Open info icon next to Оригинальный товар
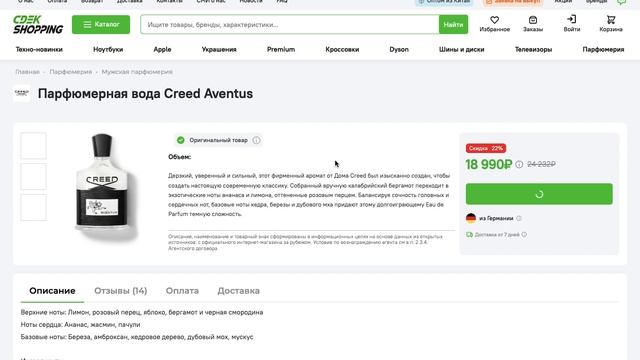The height and width of the screenshot is (360, 640). tap(256, 140)
